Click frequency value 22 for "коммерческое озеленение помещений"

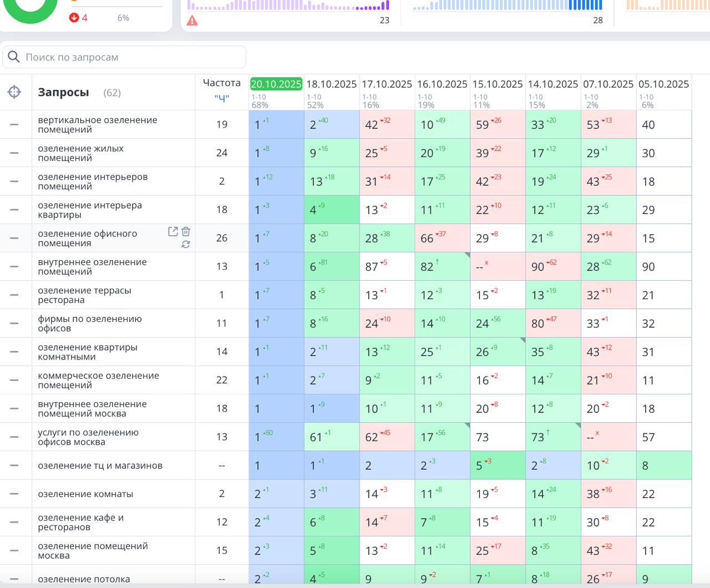[222, 380]
